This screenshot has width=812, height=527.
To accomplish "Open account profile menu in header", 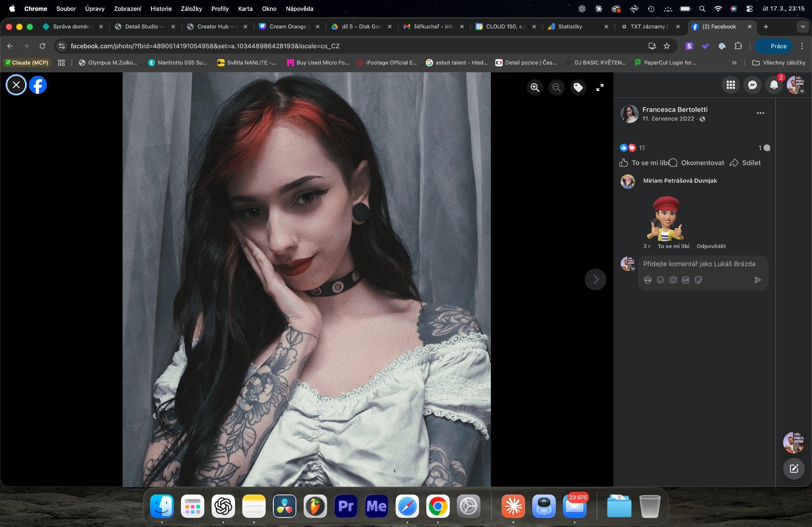I will tap(795, 85).
